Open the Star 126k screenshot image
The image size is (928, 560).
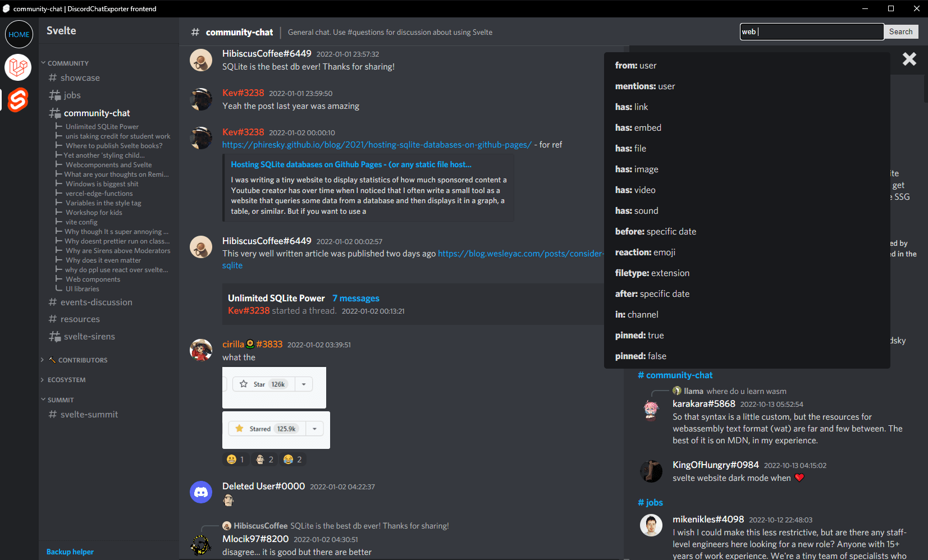pyautogui.click(x=274, y=388)
